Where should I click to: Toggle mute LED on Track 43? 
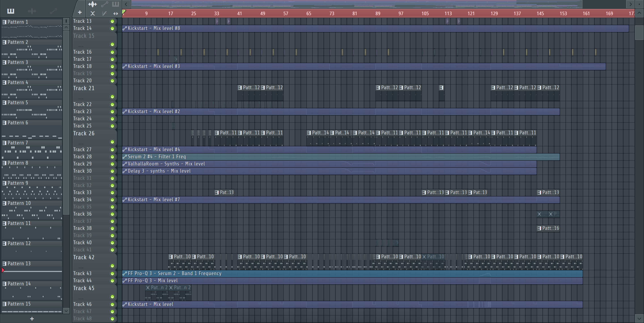coord(112,274)
